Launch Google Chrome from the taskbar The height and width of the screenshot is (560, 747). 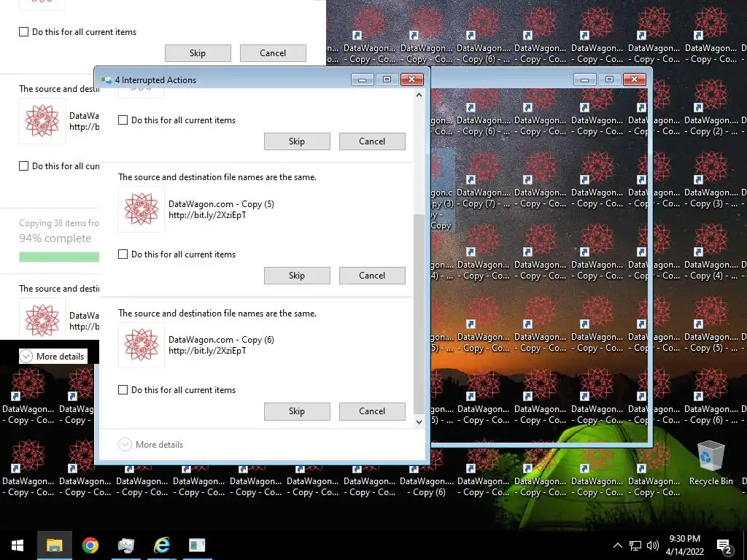[x=90, y=545]
